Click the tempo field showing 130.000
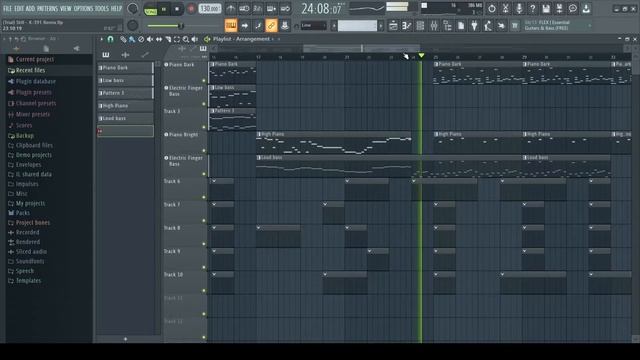640x360 pixels. pyautogui.click(x=210, y=9)
